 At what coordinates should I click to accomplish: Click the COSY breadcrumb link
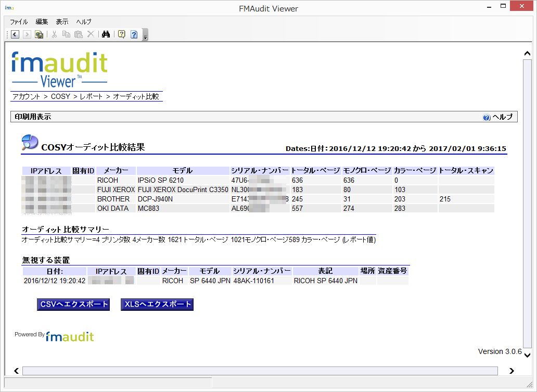click(60, 97)
